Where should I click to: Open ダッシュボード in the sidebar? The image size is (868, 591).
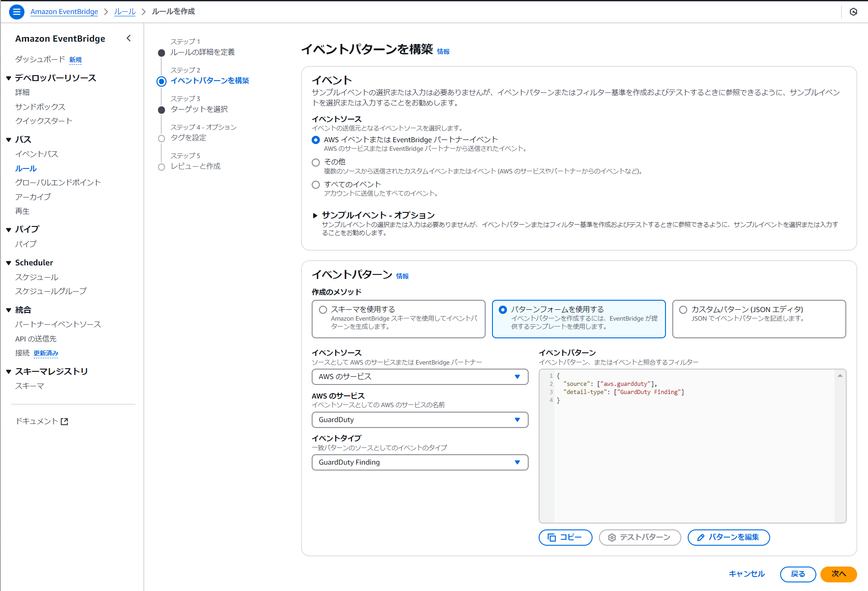click(x=40, y=59)
